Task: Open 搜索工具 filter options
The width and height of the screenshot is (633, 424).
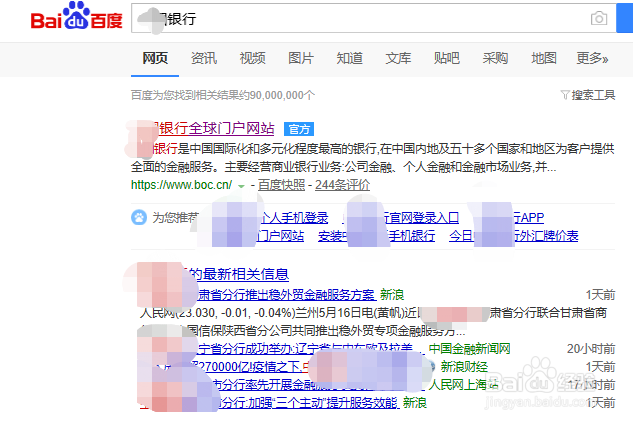Action: tap(593, 95)
